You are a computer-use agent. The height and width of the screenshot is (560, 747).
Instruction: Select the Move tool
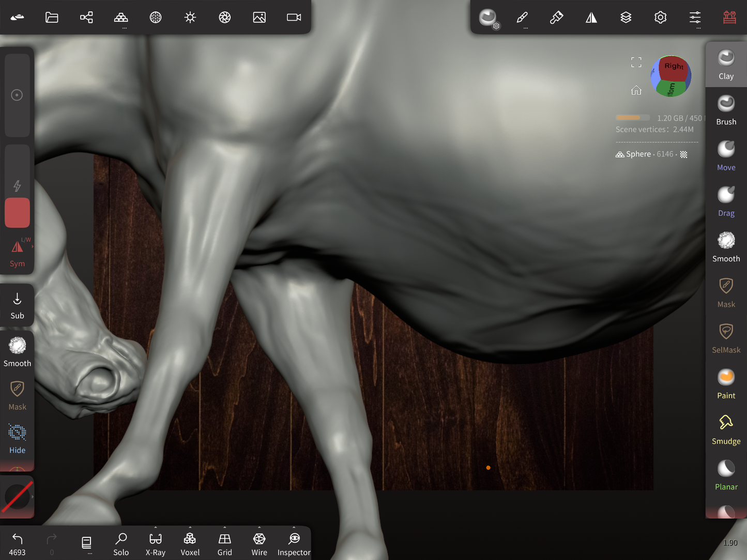726,155
